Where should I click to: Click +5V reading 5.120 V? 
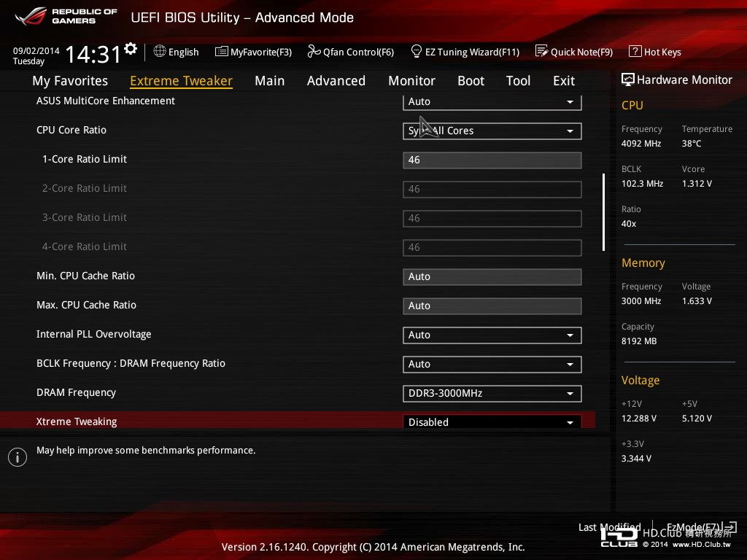pos(697,419)
